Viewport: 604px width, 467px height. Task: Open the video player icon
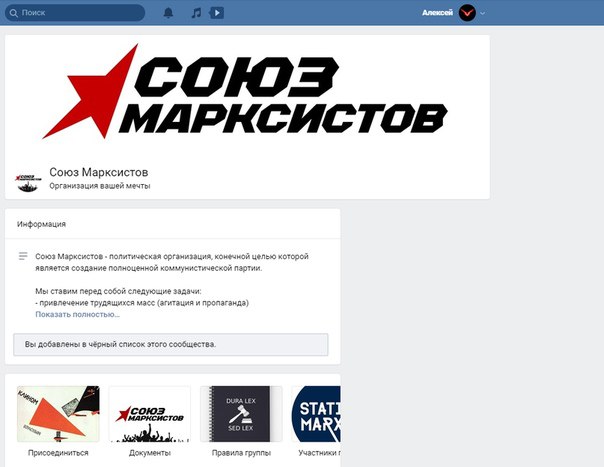pyautogui.click(x=216, y=13)
